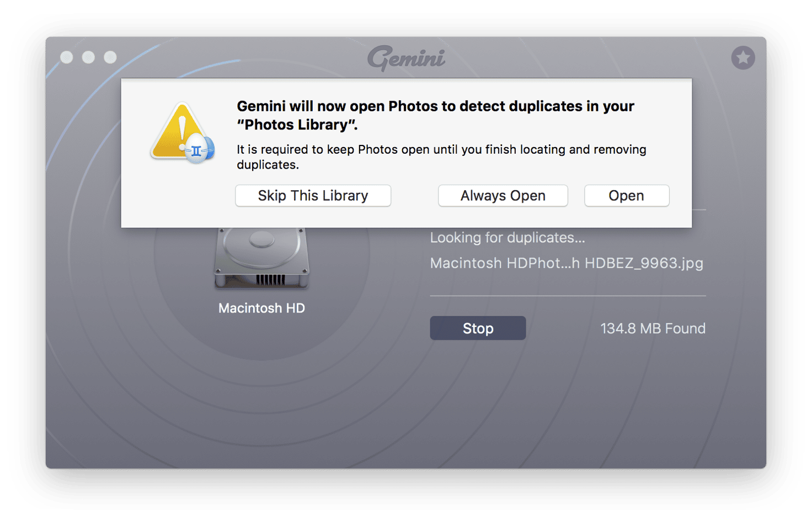Click the "134.8 MB Found" text
812x523 pixels.
point(653,328)
